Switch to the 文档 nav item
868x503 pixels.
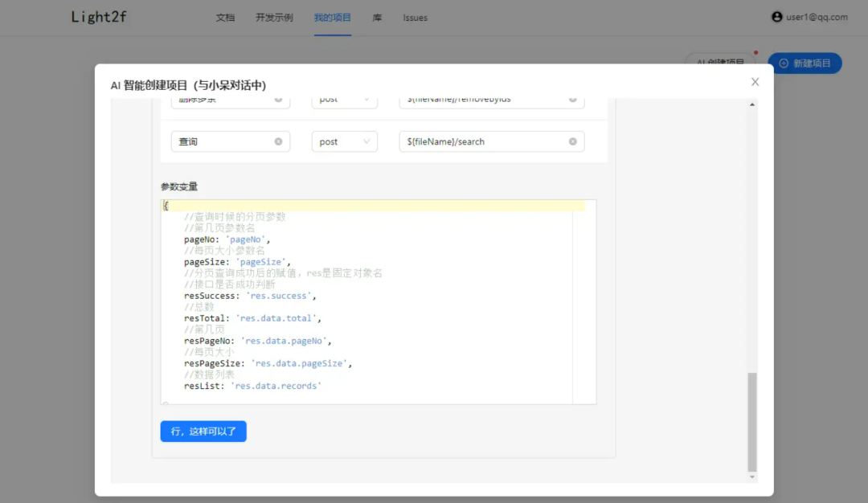coord(225,17)
